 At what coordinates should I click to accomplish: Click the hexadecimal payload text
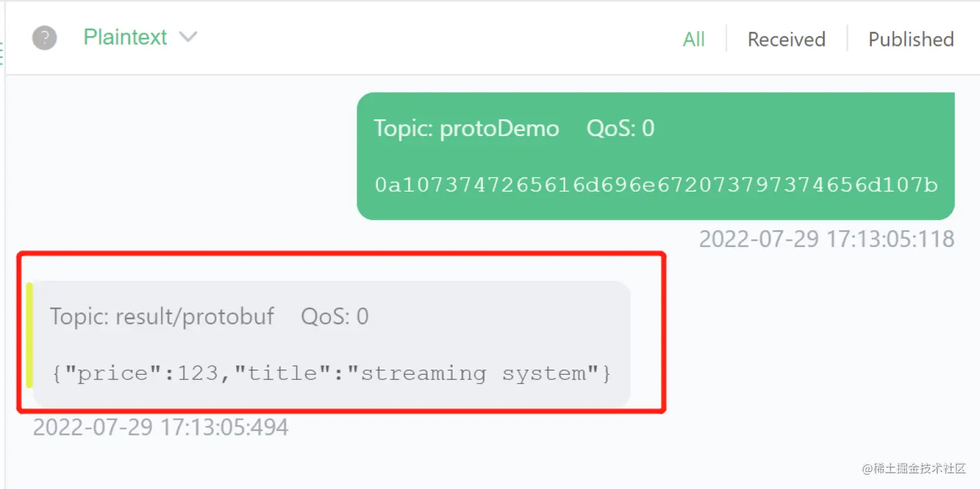click(655, 185)
